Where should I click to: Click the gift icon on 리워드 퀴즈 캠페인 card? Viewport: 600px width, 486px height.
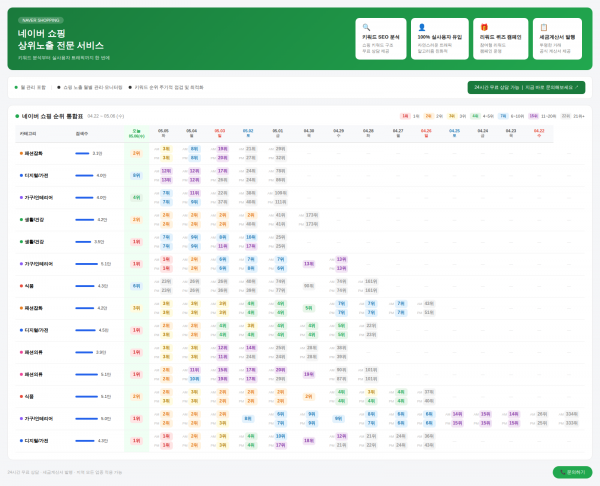coord(484,27)
